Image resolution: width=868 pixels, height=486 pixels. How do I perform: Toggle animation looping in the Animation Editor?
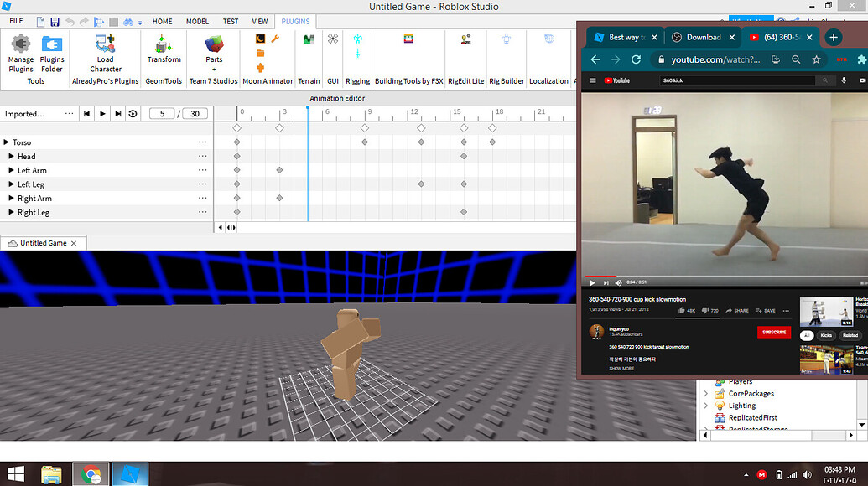point(133,113)
